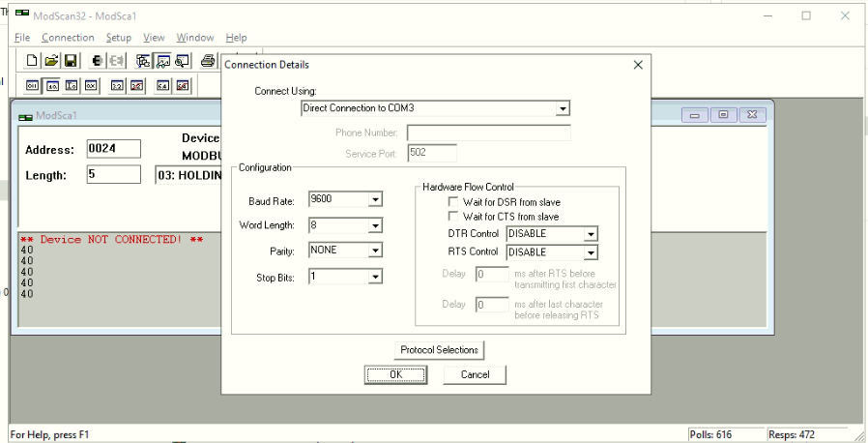Click OK in Connection Details
The width and height of the screenshot is (868, 443).
[x=395, y=375]
